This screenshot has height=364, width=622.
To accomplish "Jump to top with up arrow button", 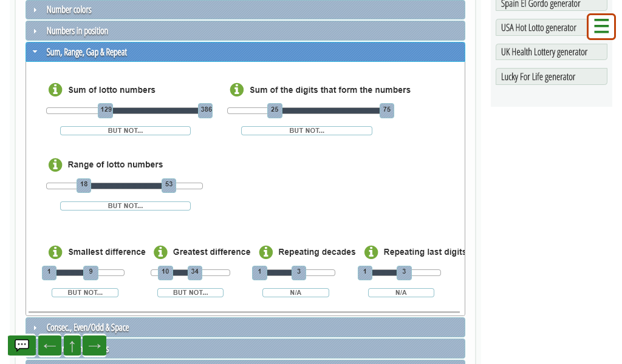I will [x=72, y=346].
